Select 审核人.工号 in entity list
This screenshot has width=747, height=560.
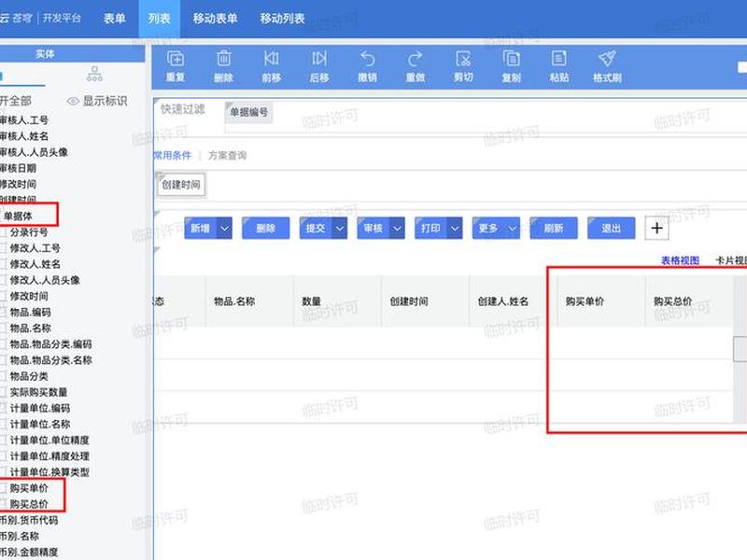[24, 120]
